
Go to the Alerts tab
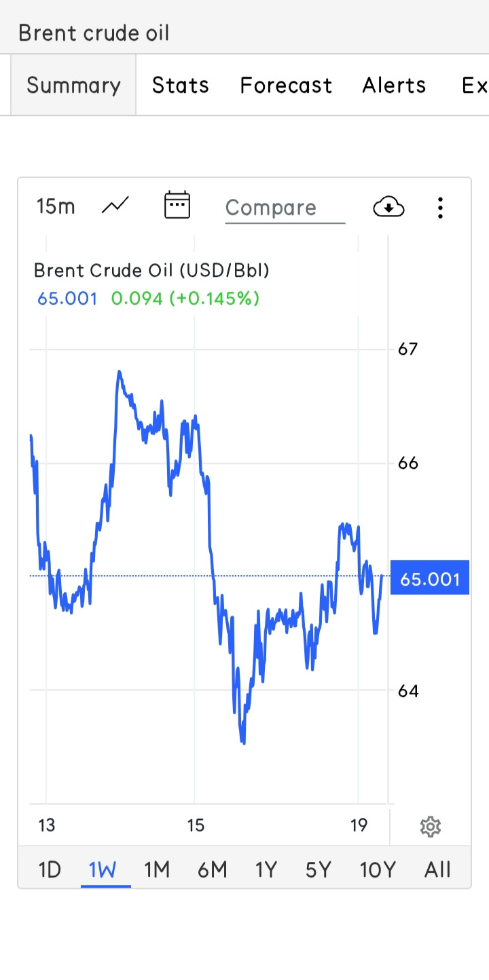pyautogui.click(x=394, y=86)
